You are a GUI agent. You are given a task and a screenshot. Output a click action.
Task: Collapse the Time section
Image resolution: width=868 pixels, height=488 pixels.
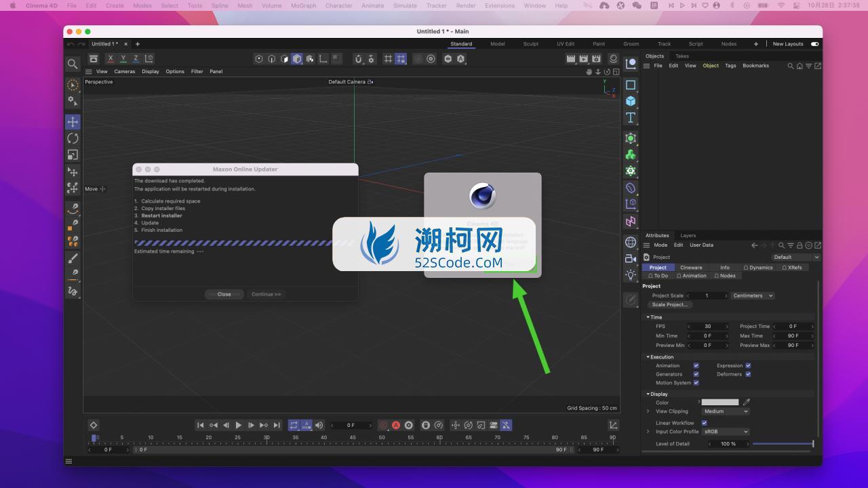click(648, 317)
